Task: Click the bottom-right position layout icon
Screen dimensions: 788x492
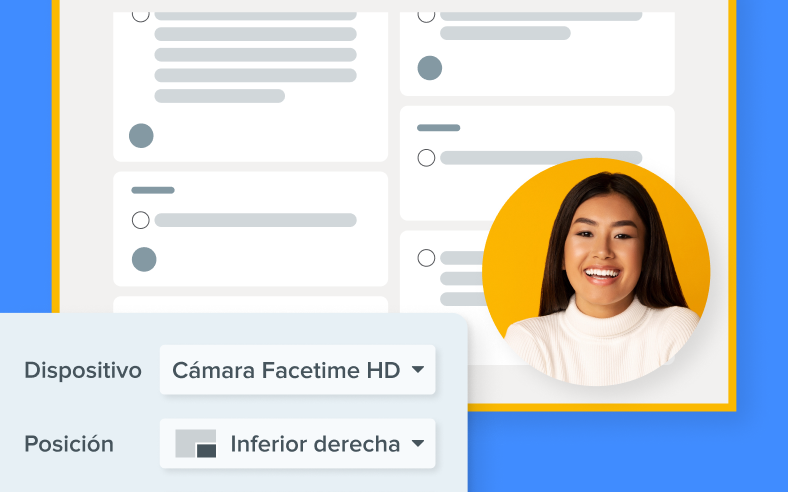Action: pos(195,444)
